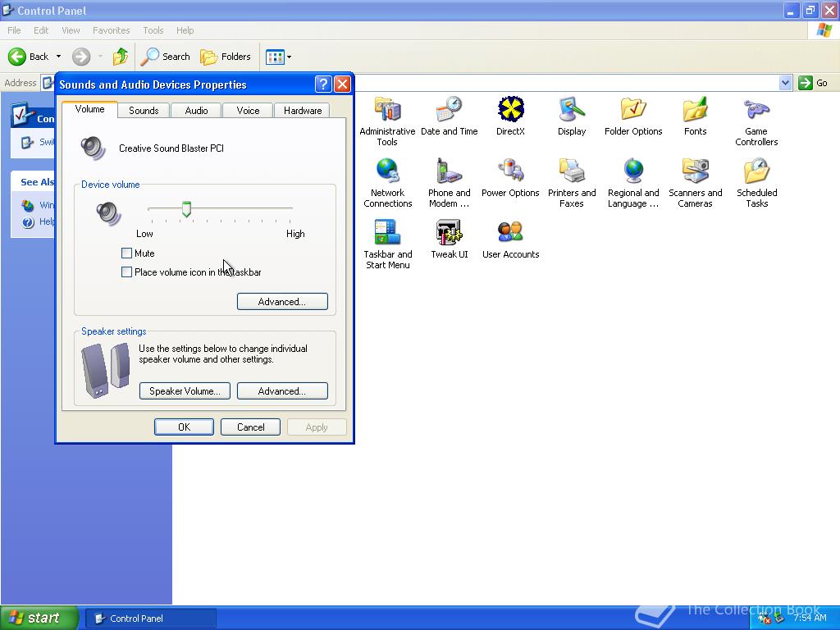The image size is (840, 630).
Task: Enable Place volume icon in the taskbar
Action: pos(127,272)
